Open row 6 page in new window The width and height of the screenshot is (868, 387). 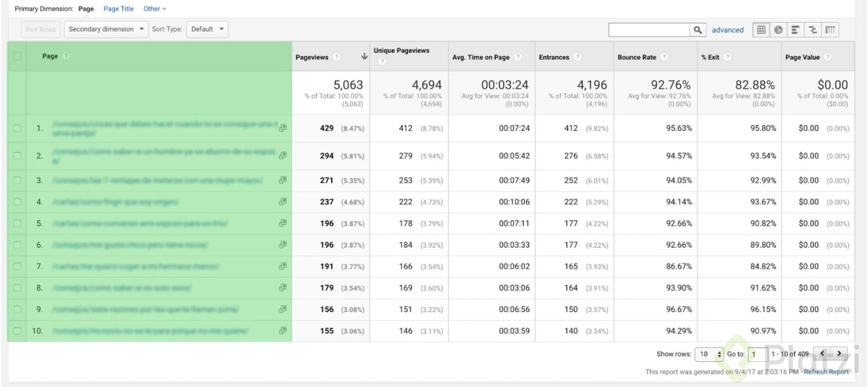283,245
